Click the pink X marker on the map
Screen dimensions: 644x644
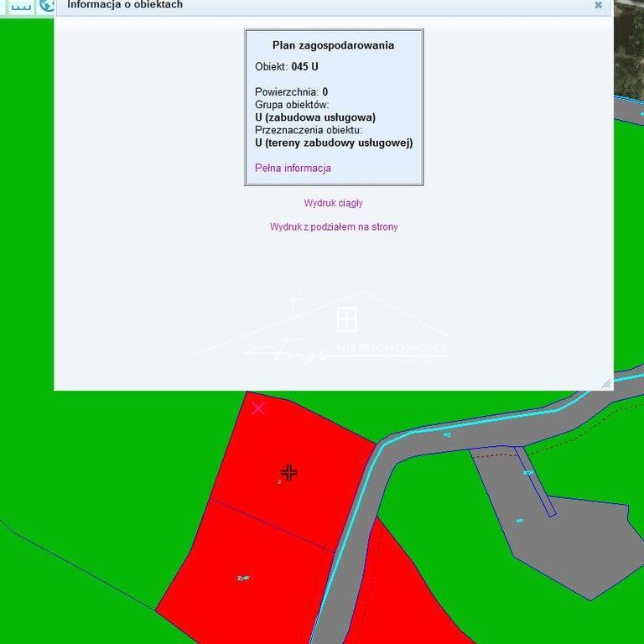tap(258, 408)
